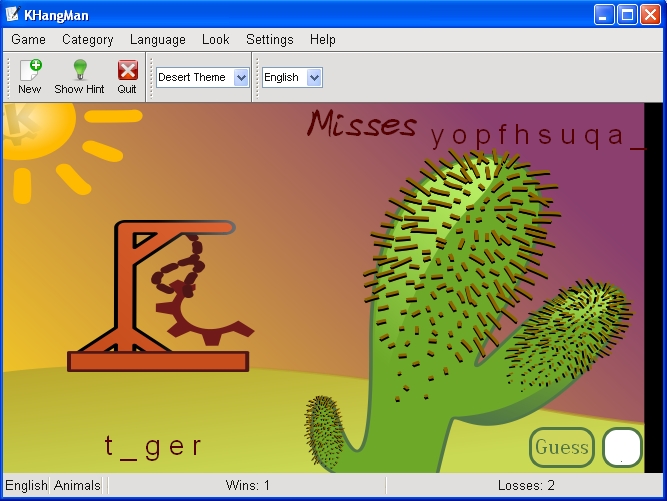Click the Guess button

coord(561,447)
